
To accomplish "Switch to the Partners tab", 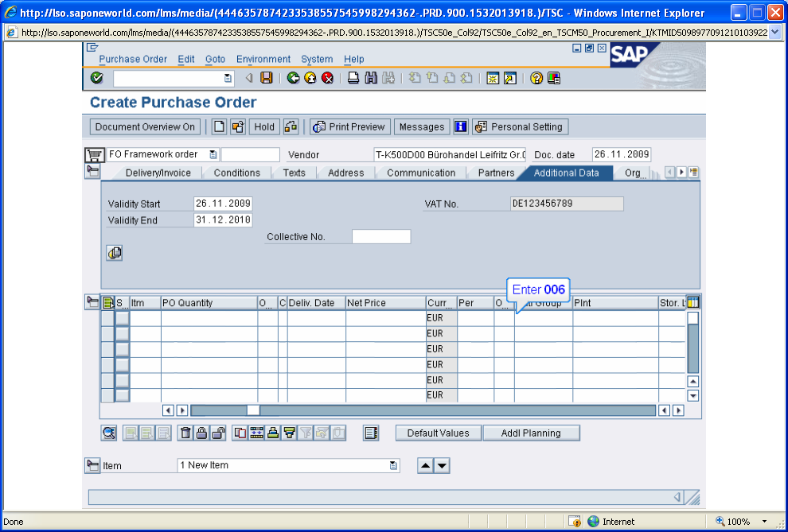I will tap(496, 173).
